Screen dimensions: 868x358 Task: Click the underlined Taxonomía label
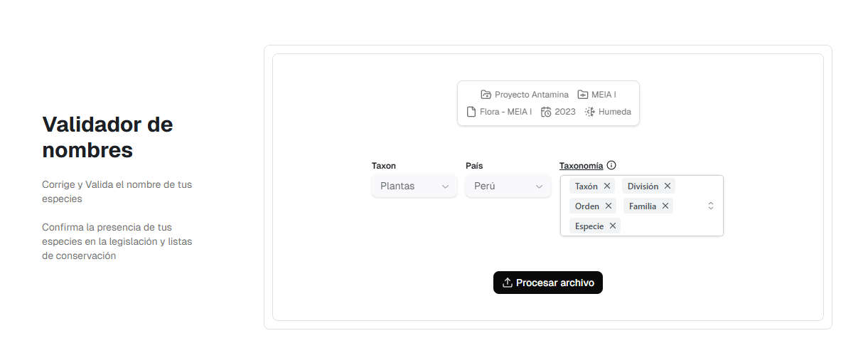[581, 166]
